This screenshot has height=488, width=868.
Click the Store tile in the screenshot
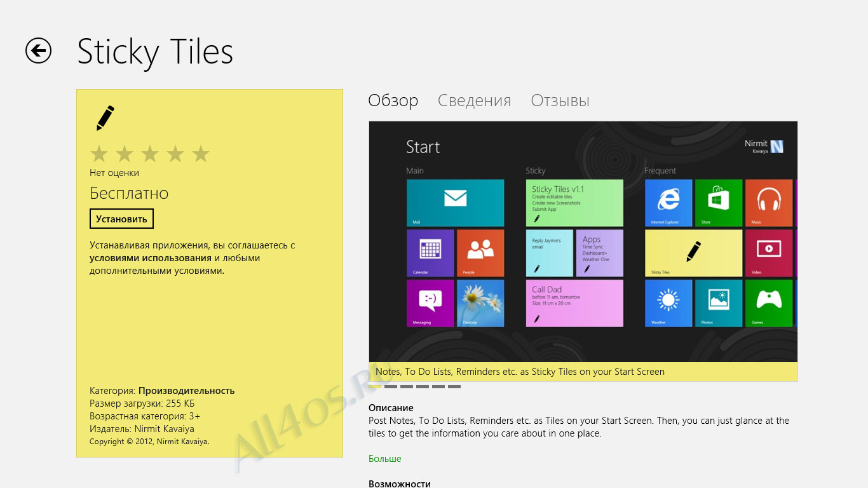point(719,203)
